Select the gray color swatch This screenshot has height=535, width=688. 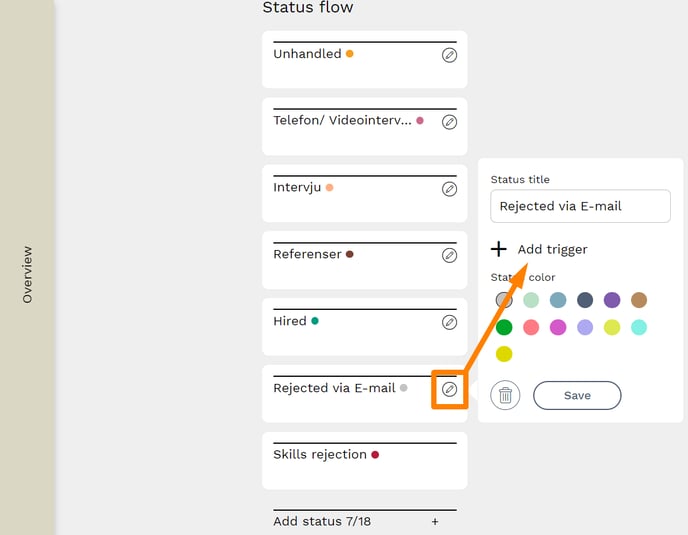[504, 300]
